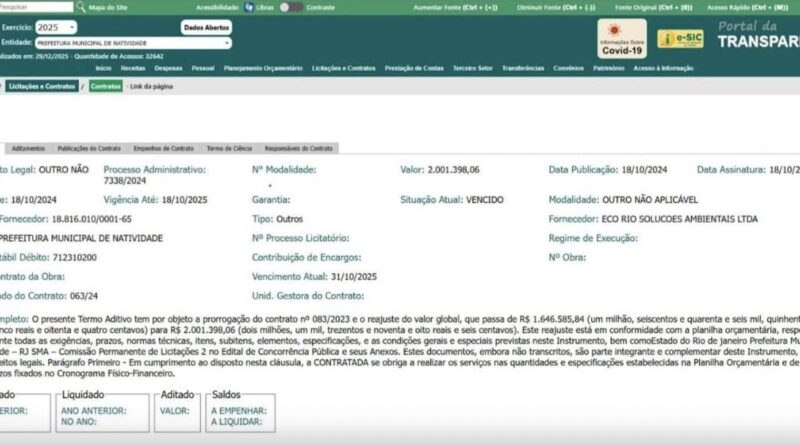Expand the Entidade selection dropdown

132,44
